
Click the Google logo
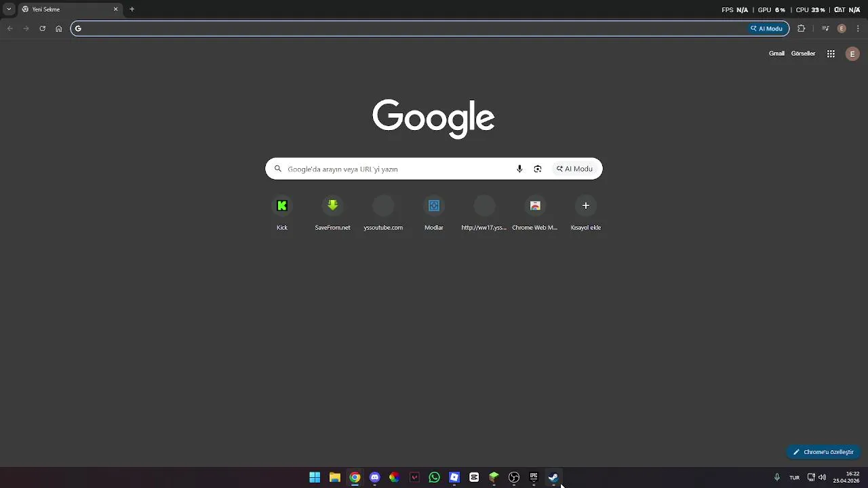[x=433, y=119]
